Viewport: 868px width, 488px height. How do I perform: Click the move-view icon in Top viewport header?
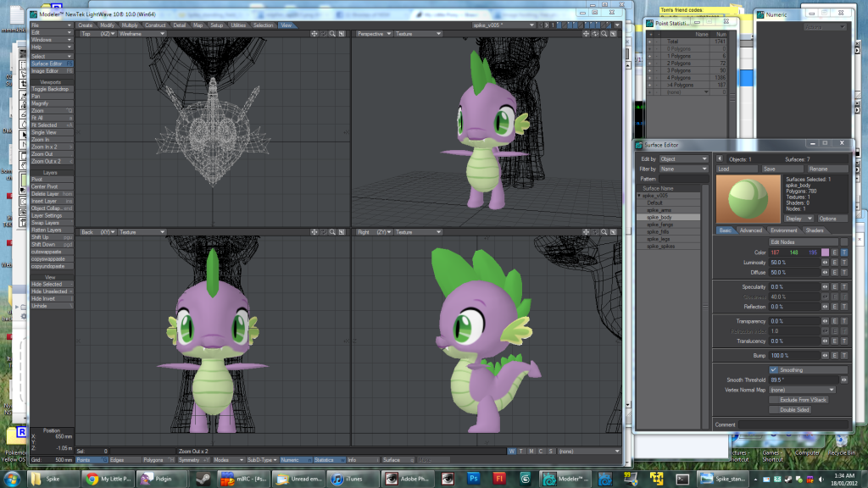tap(314, 34)
